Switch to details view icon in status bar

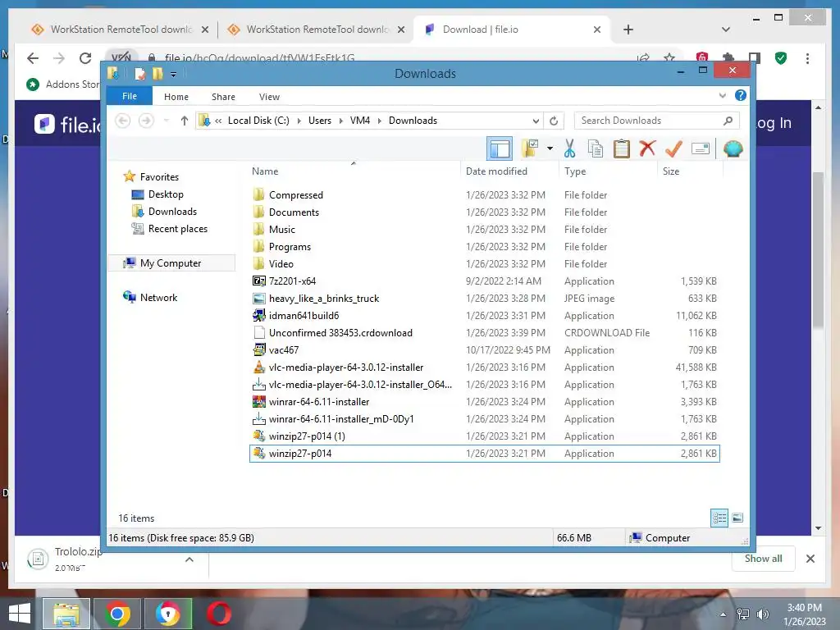(719, 518)
